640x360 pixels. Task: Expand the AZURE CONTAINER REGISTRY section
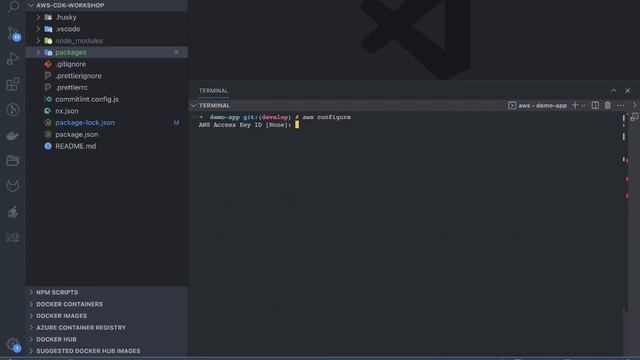click(x=107, y=327)
